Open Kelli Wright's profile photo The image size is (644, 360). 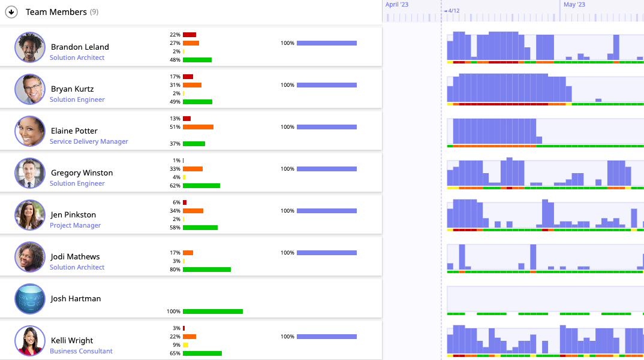[30, 341]
